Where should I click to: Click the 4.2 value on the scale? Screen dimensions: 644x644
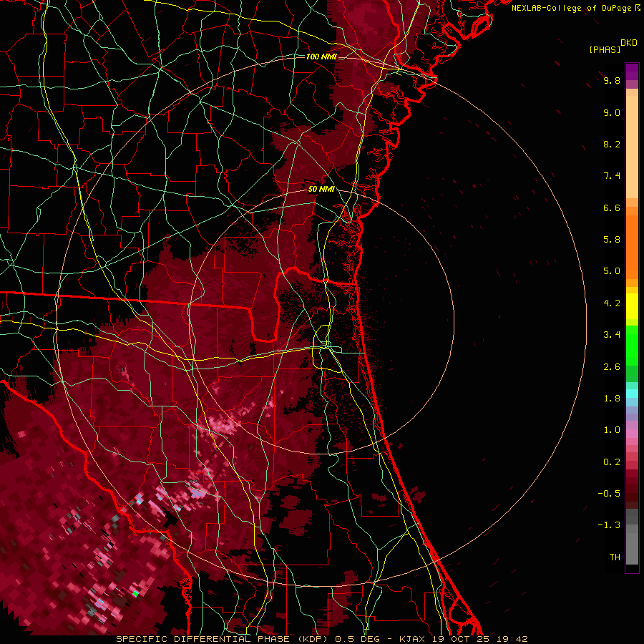[612, 303]
